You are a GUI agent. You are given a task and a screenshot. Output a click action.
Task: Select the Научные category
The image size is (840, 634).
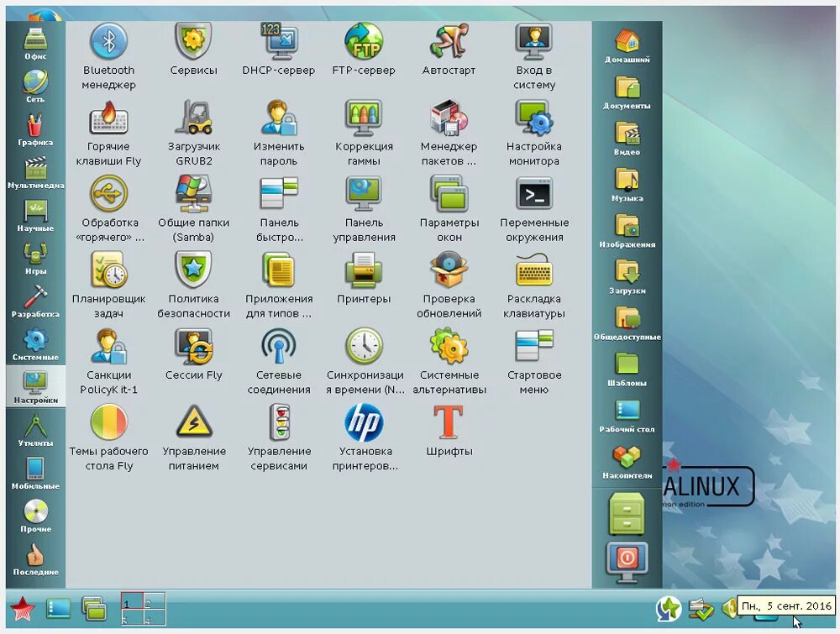(x=35, y=215)
